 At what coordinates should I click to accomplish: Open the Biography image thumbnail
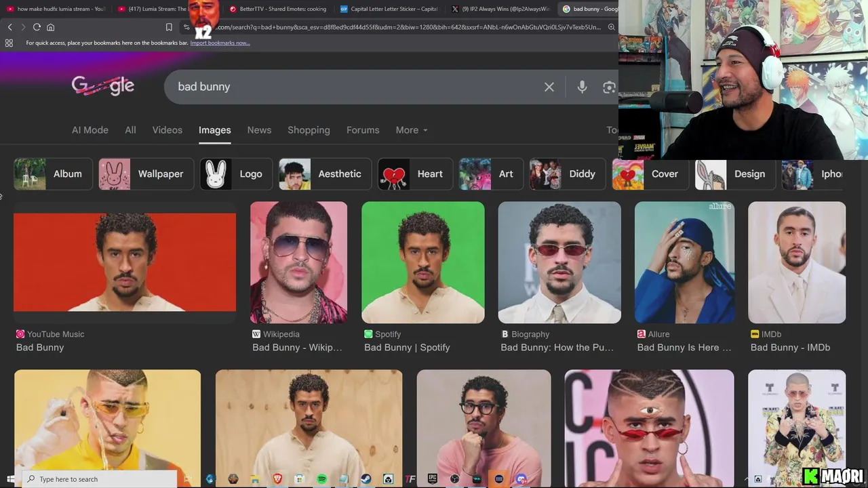coord(559,262)
